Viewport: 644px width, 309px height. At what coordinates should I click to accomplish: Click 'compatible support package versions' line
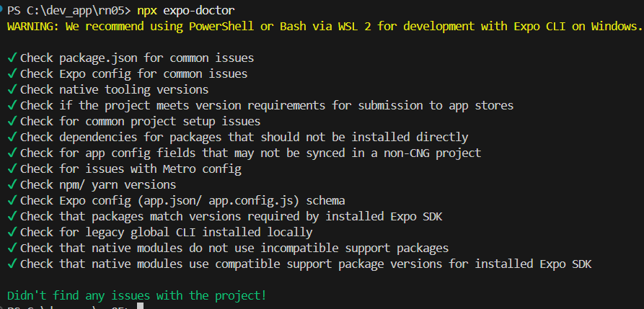point(306,264)
